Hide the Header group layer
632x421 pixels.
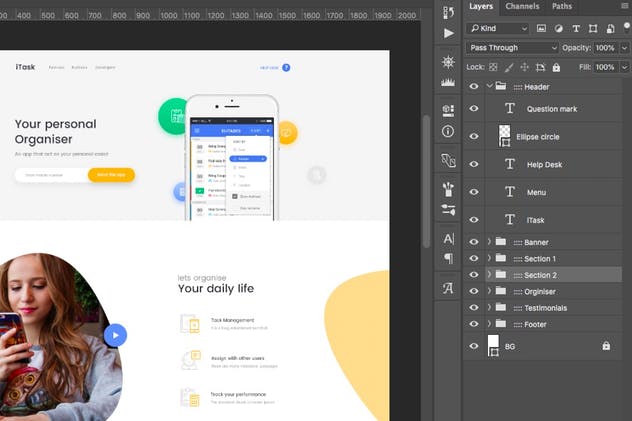[x=474, y=87]
